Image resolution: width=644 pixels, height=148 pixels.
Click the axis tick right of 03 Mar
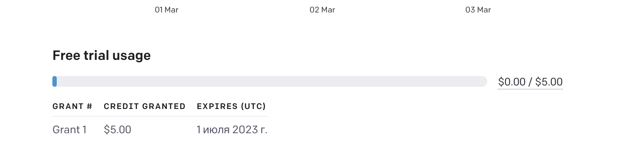pos(556,0)
